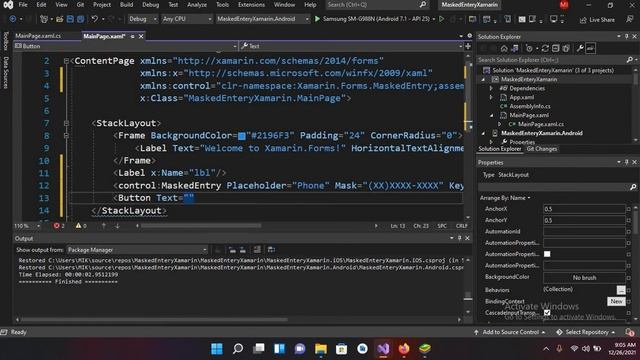Viewport: 640px width, 360px height.
Task: Click the Properties panel search icon
Action: pos(633,187)
